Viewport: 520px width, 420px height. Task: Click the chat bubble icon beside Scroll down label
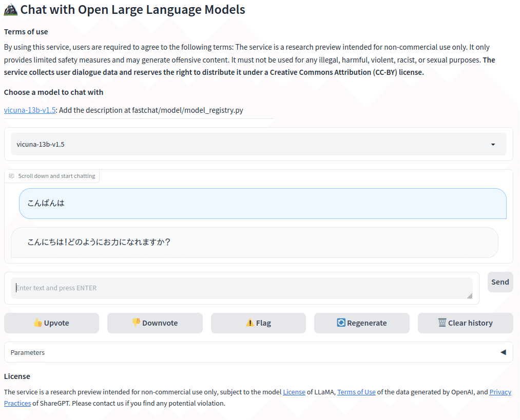12,176
